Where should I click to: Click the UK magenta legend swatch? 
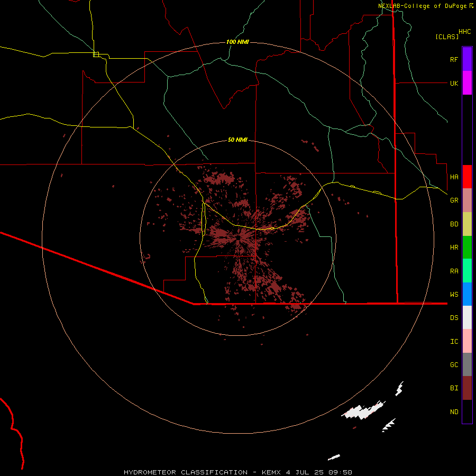(x=467, y=83)
